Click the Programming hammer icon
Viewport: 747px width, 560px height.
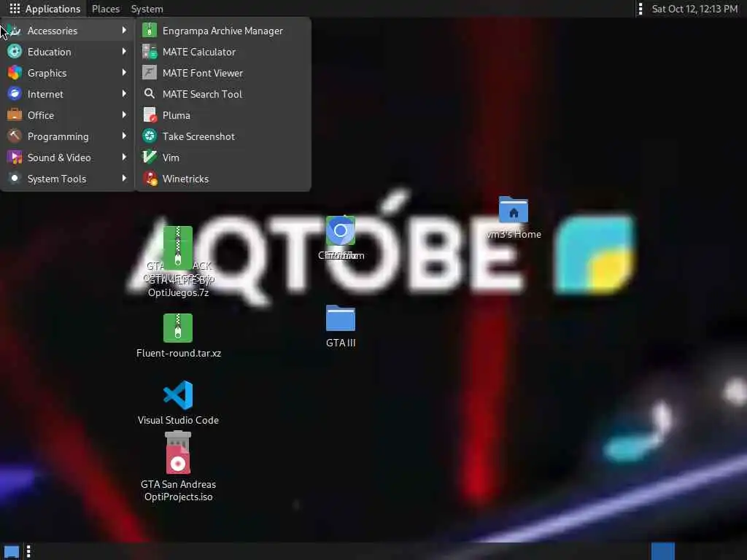15,136
